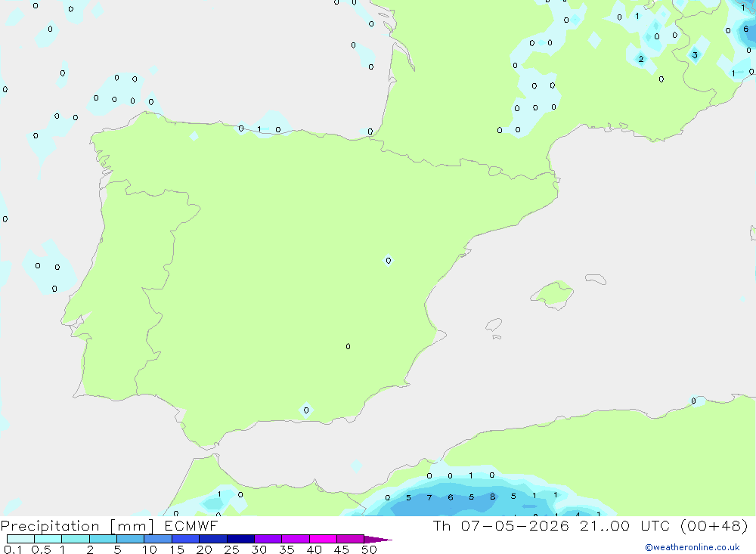
Task: Click the 0 marker in central Spain
Action: [x=388, y=260]
